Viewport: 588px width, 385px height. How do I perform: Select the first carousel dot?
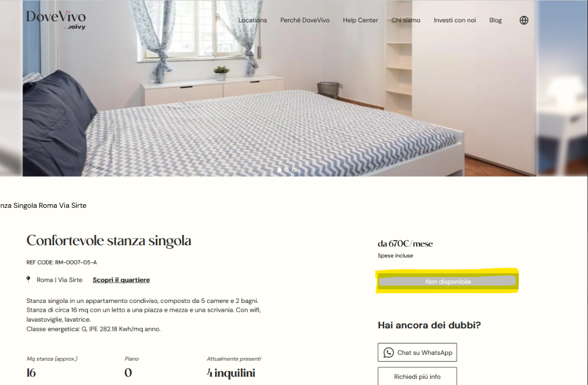click(x=280, y=170)
